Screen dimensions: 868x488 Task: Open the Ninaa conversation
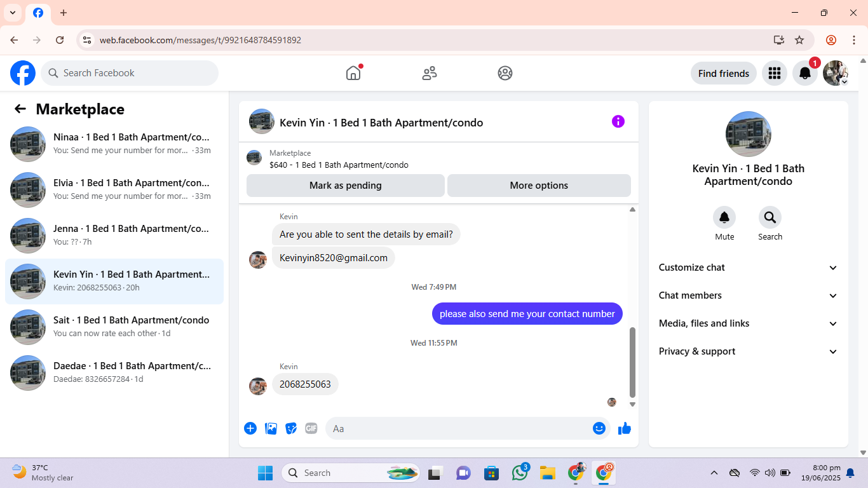coord(114,144)
